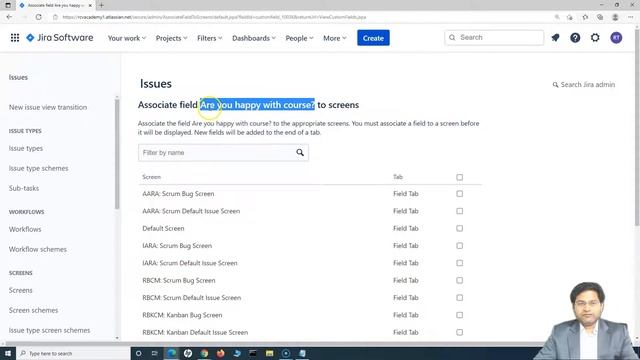The image size is (640, 360).
Task: Check RBCM: Scrum Bug Screen box
Action: tap(460, 280)
